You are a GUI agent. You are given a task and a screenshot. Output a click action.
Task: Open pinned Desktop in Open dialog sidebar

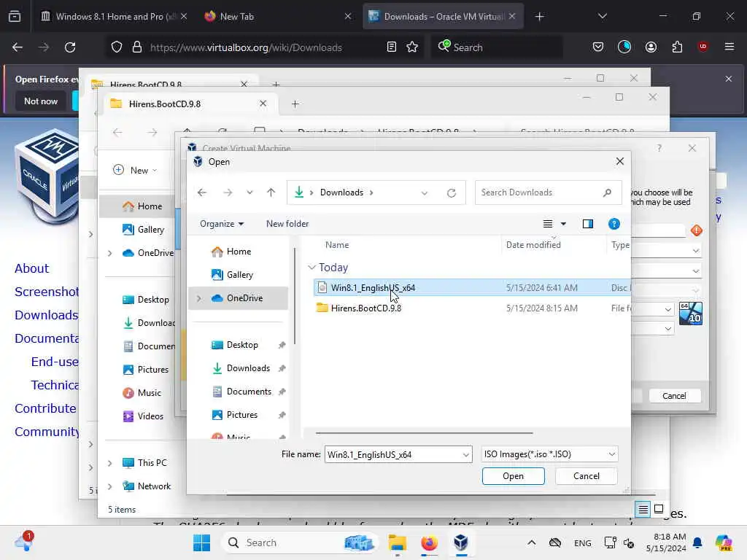click(242, 345)
